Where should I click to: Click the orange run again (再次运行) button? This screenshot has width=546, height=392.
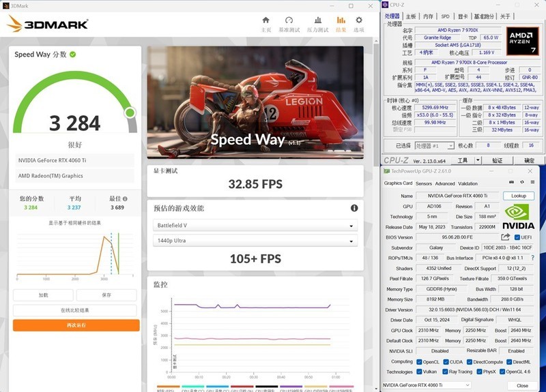(x=76, y=325)
